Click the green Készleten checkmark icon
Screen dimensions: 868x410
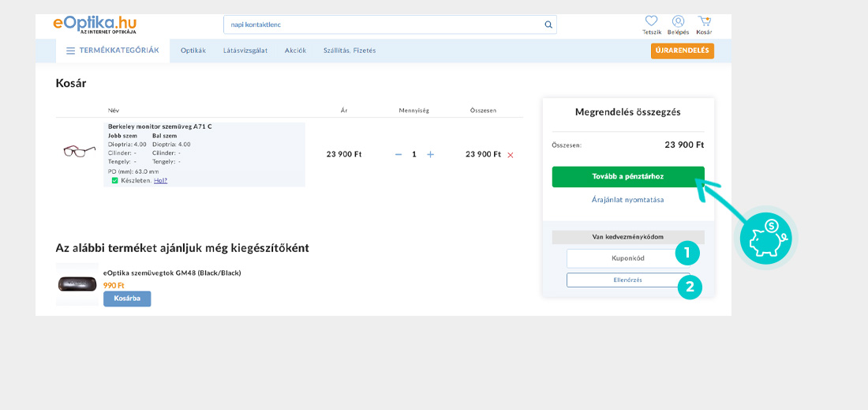[x=114, y=181]
